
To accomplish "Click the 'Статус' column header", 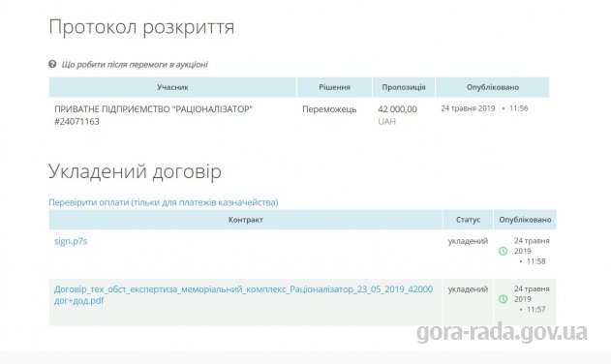I will (468, 220).
